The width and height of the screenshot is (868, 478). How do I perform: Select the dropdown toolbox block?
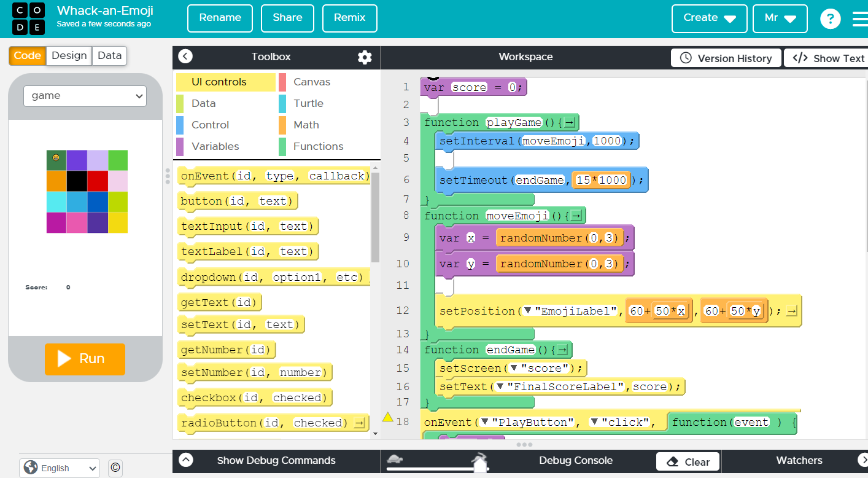(274, 278)
